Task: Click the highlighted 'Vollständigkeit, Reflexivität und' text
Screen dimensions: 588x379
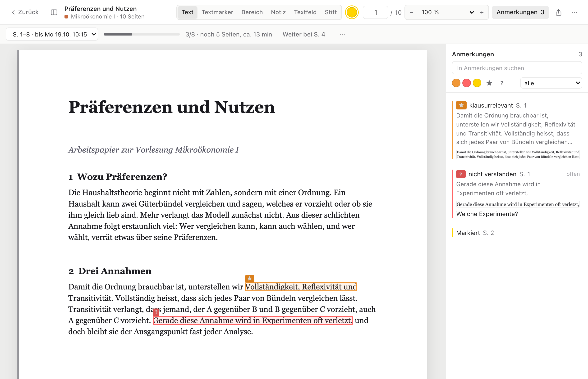Action: point(301,287)
